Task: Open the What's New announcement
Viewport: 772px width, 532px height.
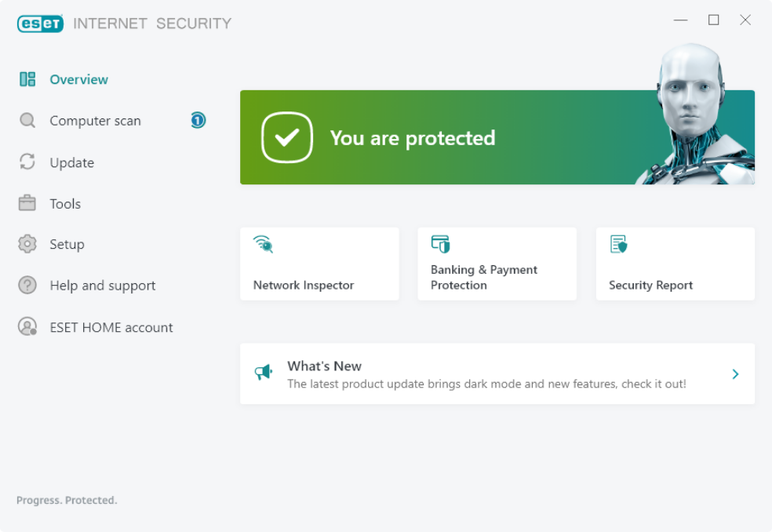Action: click(x=497, y=373)
